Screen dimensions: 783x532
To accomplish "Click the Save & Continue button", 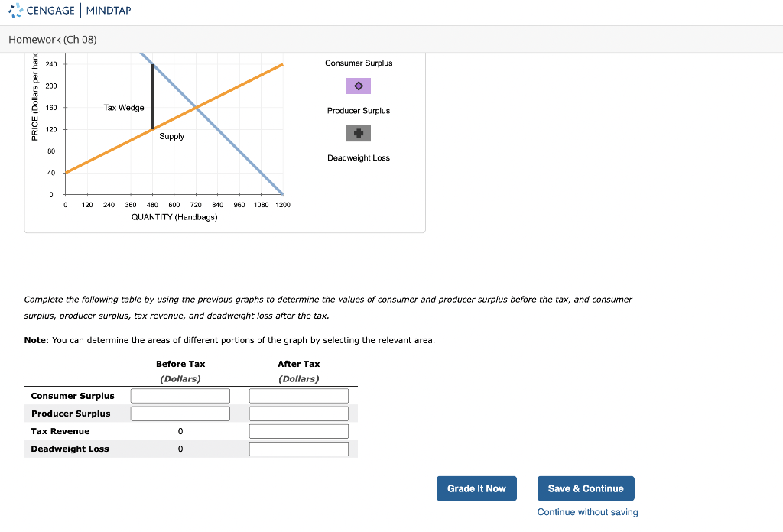I will coord(586,488).
